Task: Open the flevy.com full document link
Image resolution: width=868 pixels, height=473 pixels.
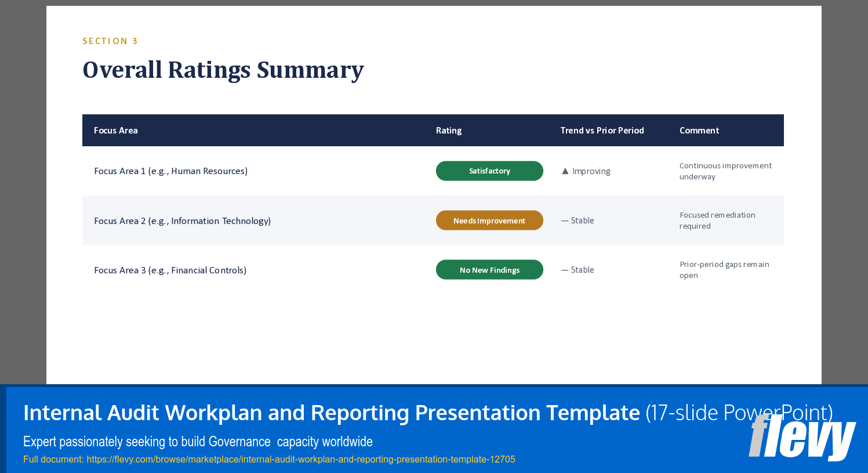Action: 301,459
